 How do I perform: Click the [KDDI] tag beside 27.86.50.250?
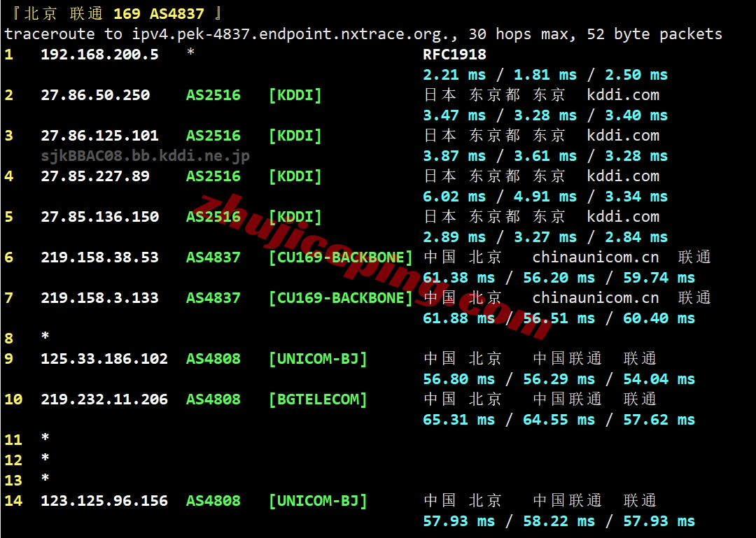coord(295,95)
